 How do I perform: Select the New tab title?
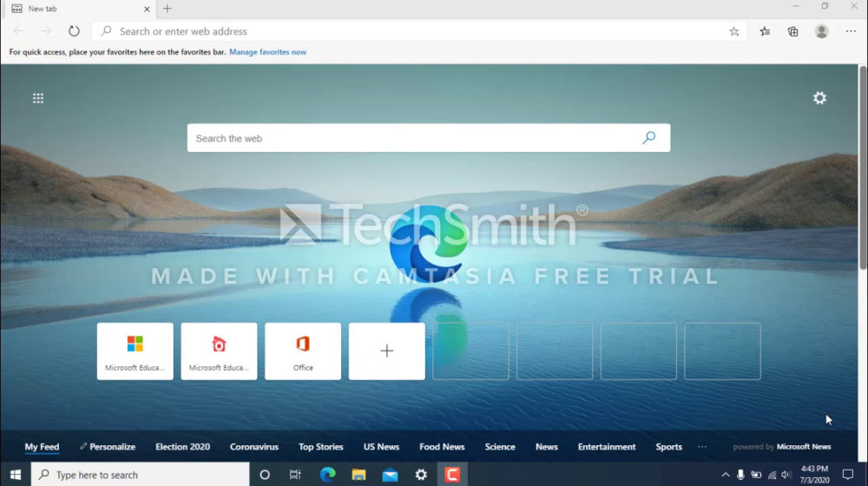coord(43,9)
